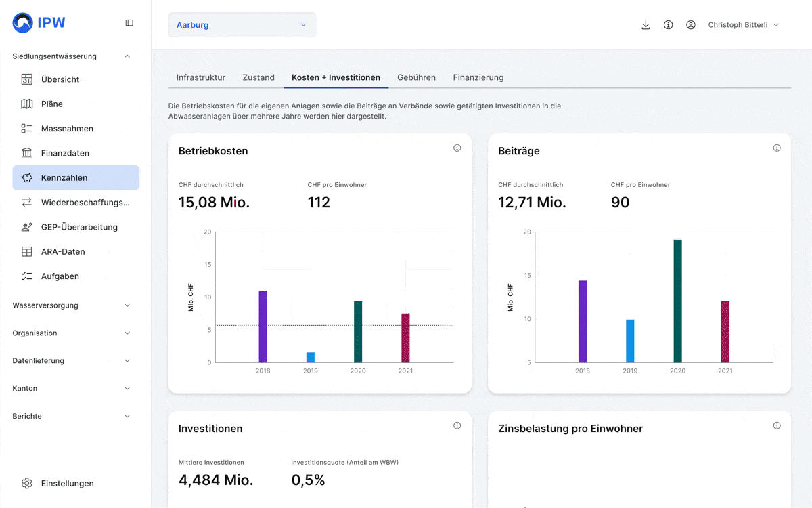Click the Beiträge card info icon
Image resolution: width=812 pixels, height=508 pixels.
tap(776, 148)
